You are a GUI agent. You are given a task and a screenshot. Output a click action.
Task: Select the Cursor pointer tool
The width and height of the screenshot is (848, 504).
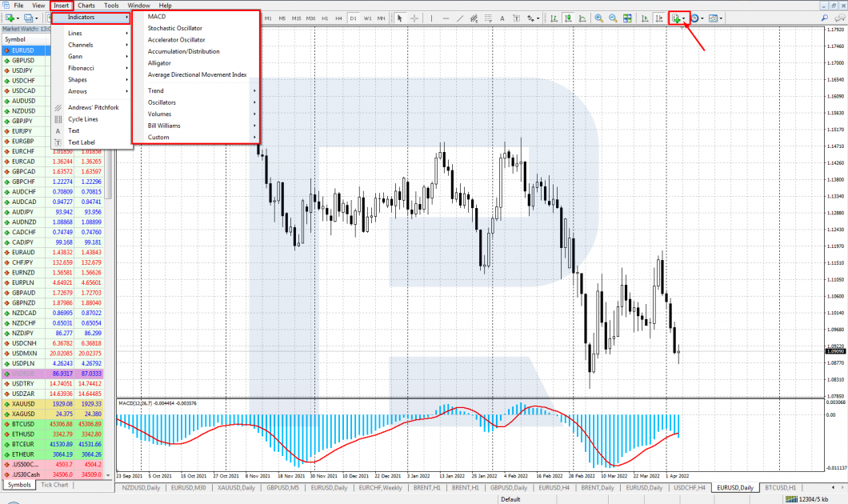click(x=400, y=18)
